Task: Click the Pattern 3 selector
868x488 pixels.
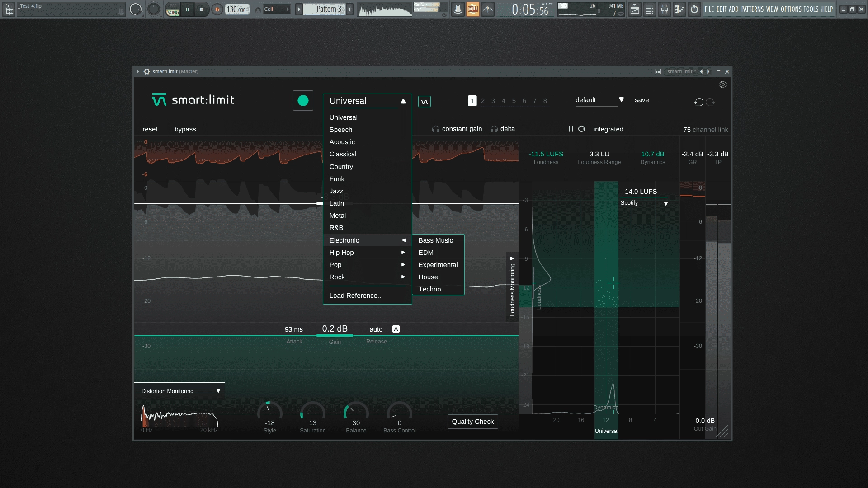Action: (324, 9)
